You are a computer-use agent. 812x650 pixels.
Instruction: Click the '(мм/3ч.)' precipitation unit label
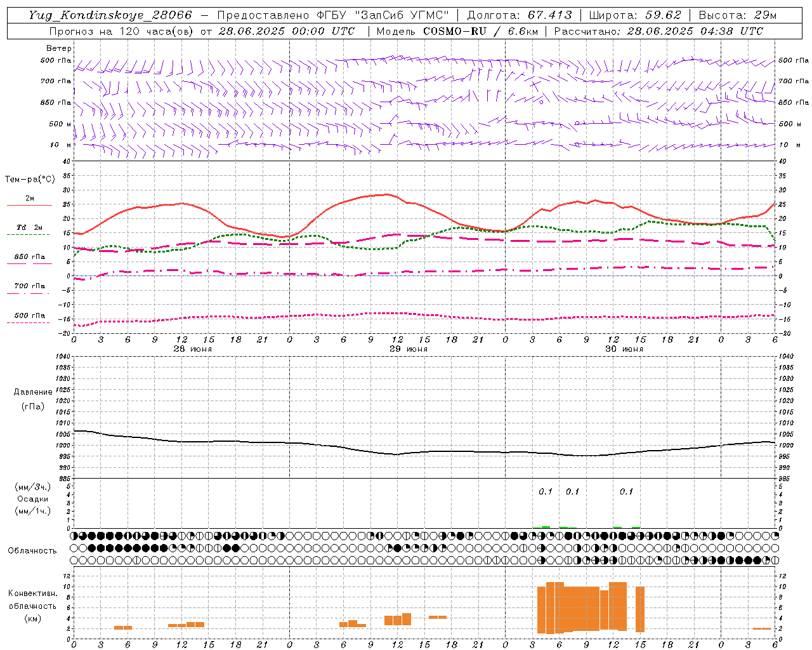point(33,487)
